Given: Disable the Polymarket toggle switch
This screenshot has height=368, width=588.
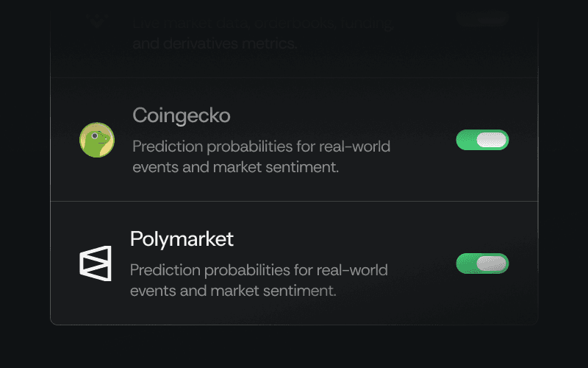Looking at the screenshot, I should (x=482, y=263).
